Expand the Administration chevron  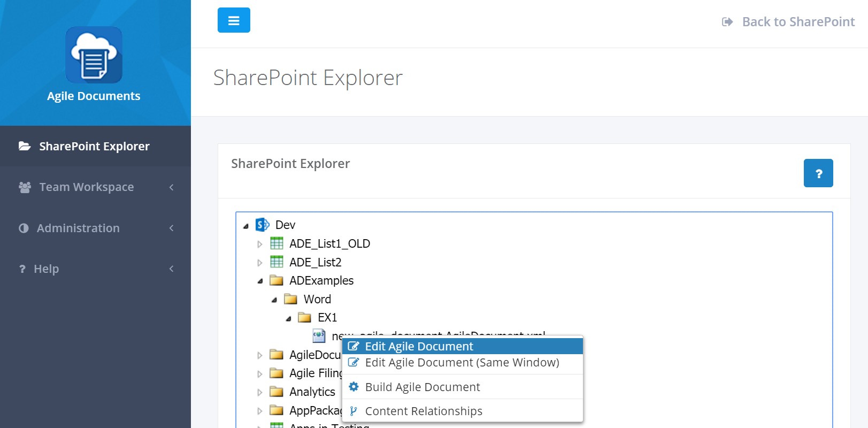coord(171,228)
